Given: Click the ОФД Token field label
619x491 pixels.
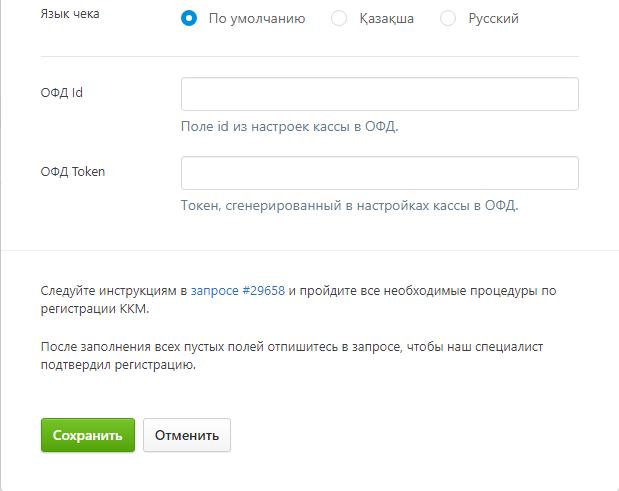Looking at the screenshot, I should 73,172.
